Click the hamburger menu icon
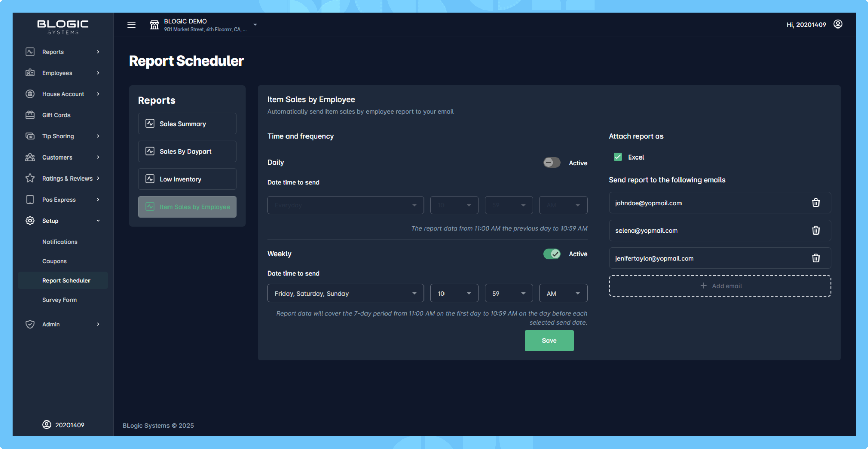Screen dimensions: 868x449 click(131, 25)
